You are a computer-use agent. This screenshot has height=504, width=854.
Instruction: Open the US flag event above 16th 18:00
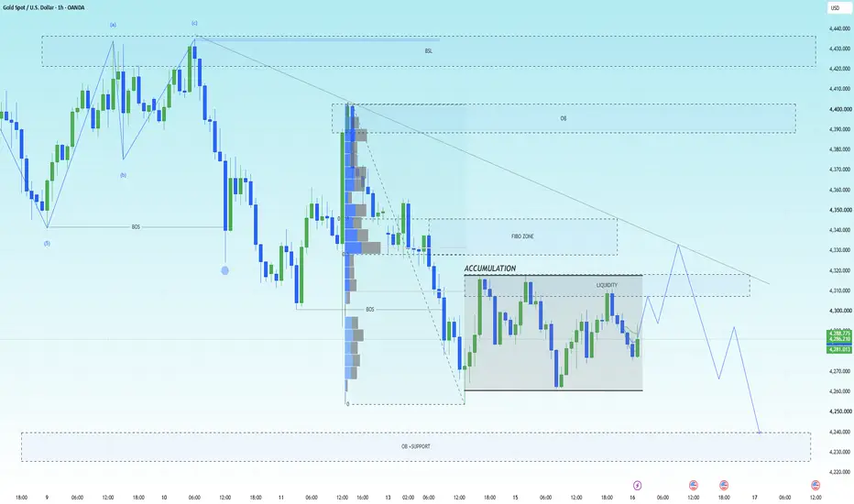click(724, 485)
